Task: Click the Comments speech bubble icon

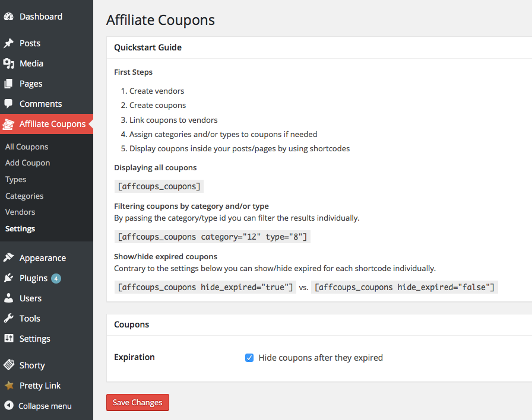Action: 9,104
